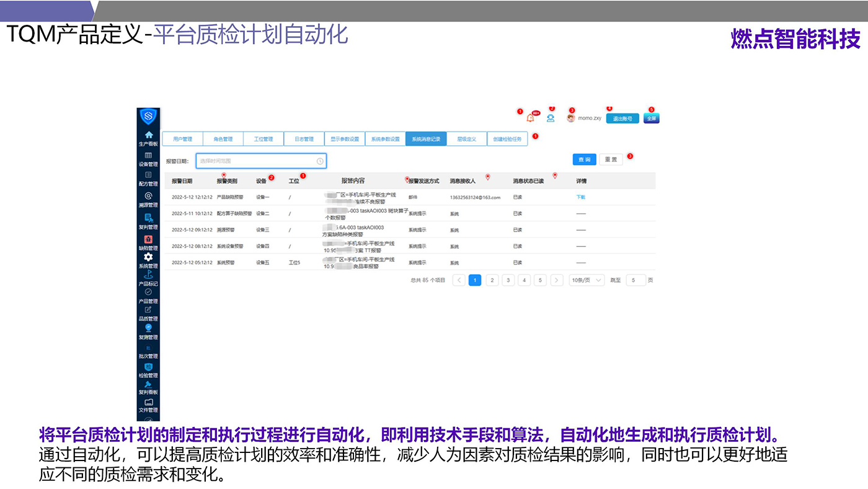Open 生产看板 home icon in sidebar
The height and width of the screenshot is (489, 868).
148,135
